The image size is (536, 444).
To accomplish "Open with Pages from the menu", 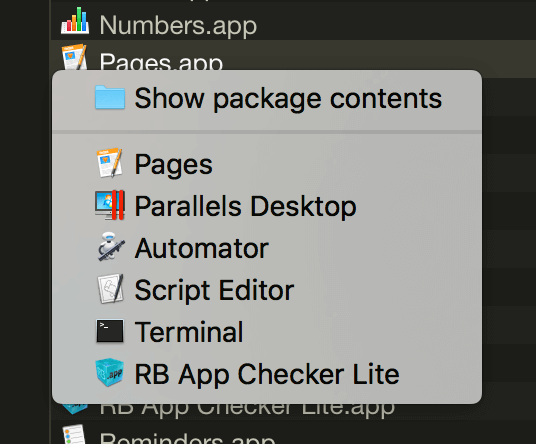I will 267,164.
